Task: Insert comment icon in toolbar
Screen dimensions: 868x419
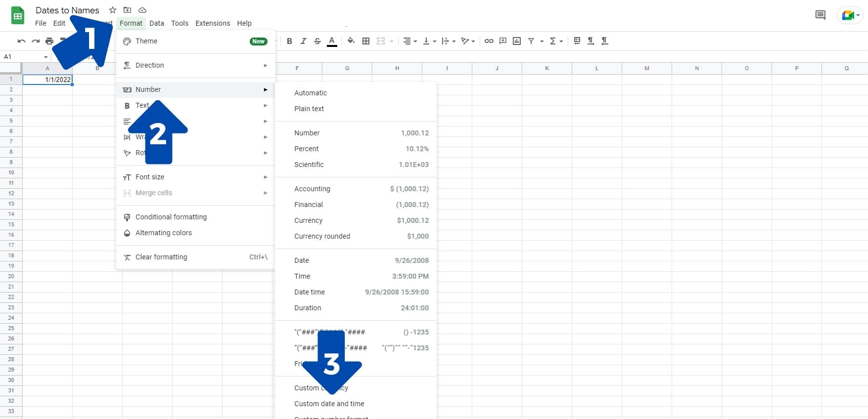Action: tap(503, 41)
